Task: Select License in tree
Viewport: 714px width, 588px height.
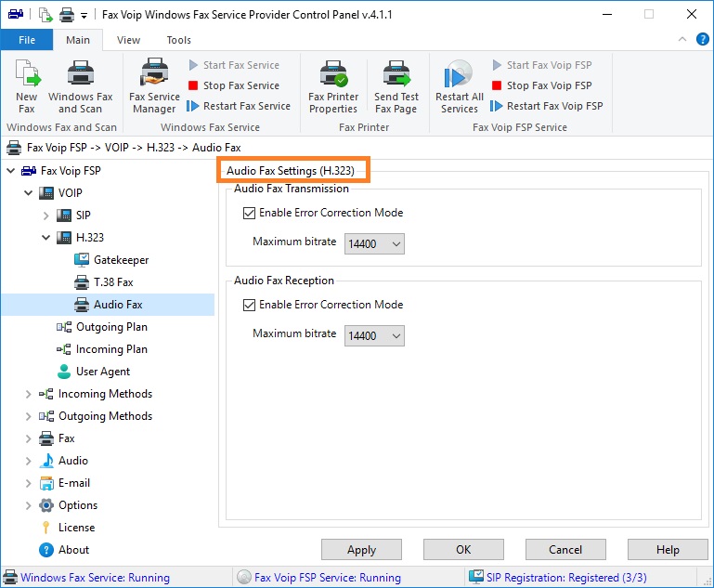Action: click(x=67, y=528)
